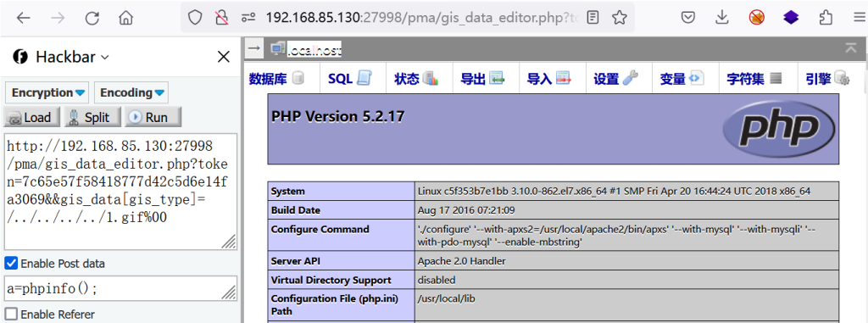868x323 pixels.
Task: Click the Load button in Hackbar
Action: (x=31, y=118)
